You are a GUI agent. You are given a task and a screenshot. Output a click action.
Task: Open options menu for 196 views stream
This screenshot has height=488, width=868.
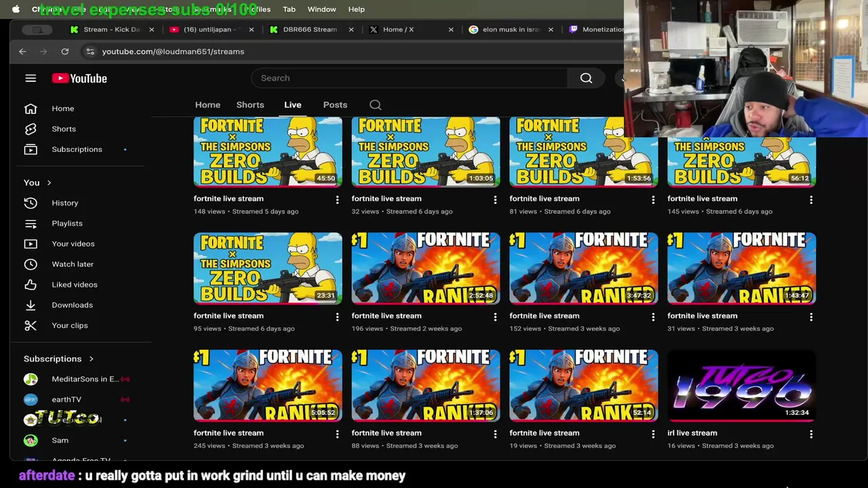495,317
